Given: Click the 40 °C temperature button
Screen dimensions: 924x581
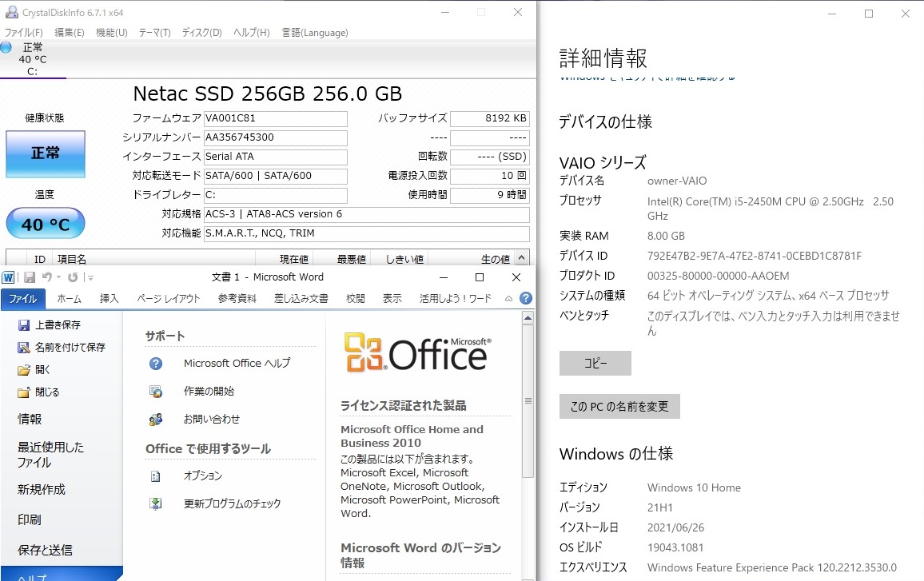Looking at the screenshot, I should [46, 223].
